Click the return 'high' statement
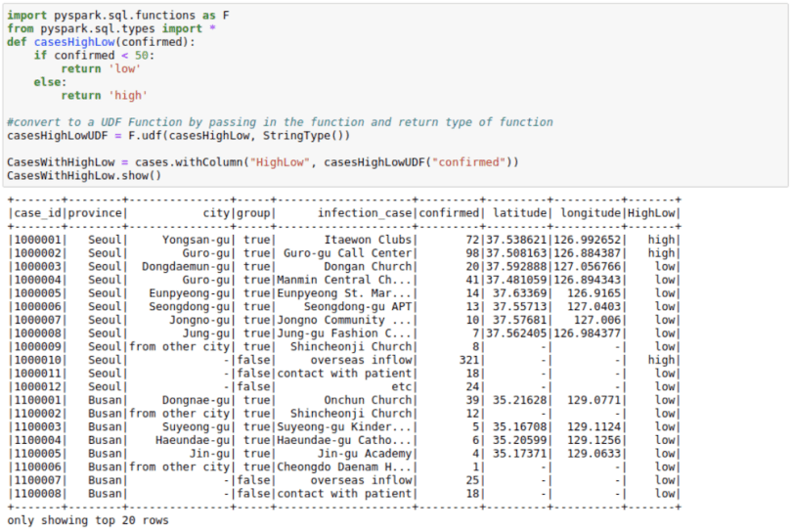792x532 pixels. pyautogui.click(x=104, y=96)
